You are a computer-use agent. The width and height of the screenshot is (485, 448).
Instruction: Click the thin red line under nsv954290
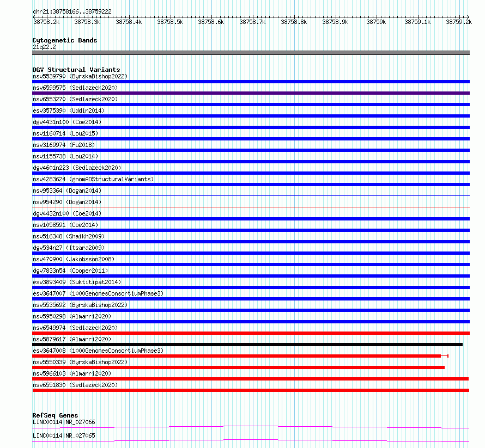point(251,207)
